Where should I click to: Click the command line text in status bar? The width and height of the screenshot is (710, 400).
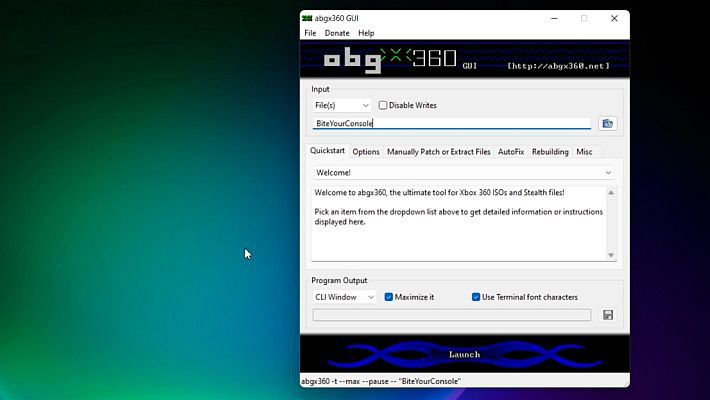coord(381,381)
